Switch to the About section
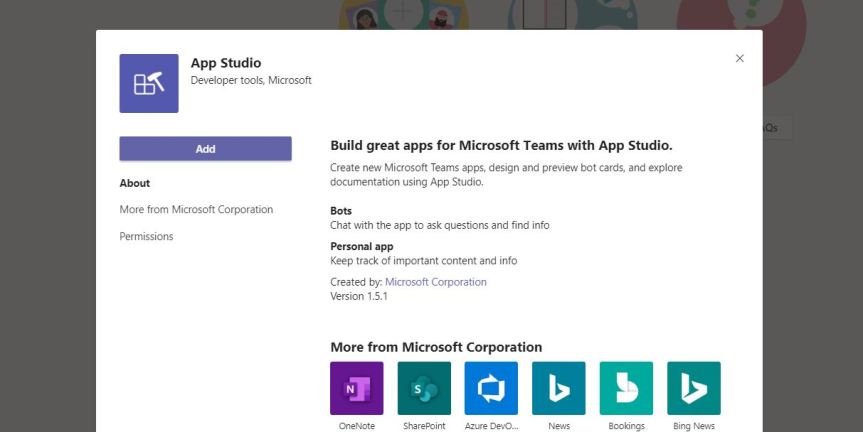This screenshot has width=863, height=432. click(x=135, y=183)
